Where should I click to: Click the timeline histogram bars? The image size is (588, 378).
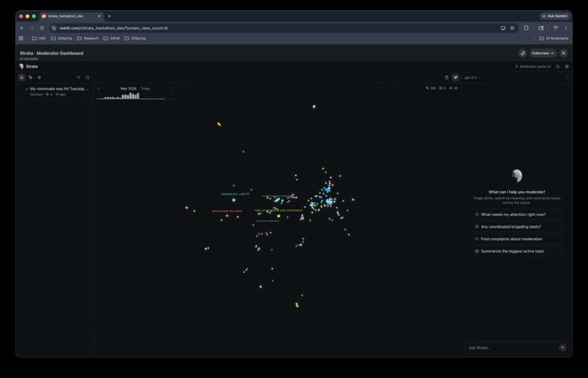click(131, 96)
